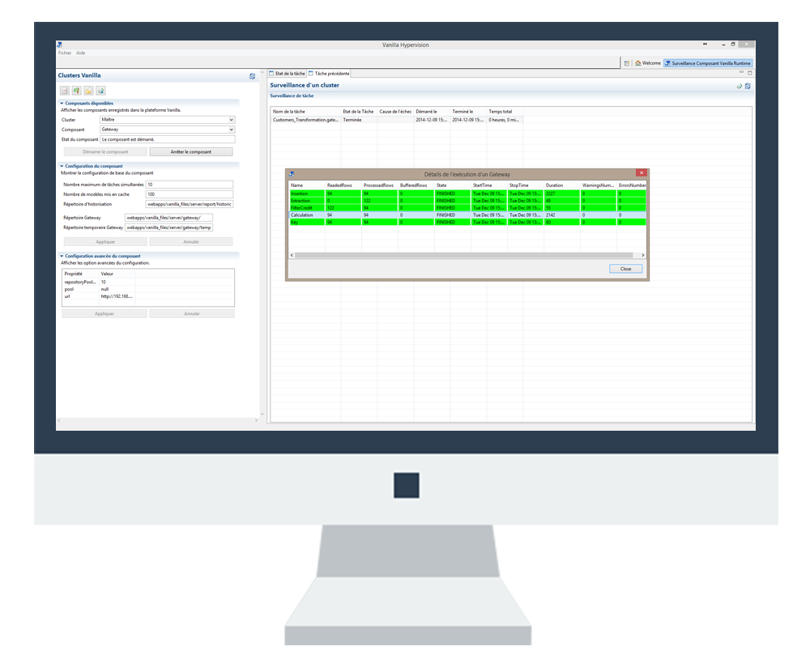The height and width of the screenshot is (672, 810).
Task: Click the Nombre maximum de tâches simultanées field
Action: pos(189,185)
